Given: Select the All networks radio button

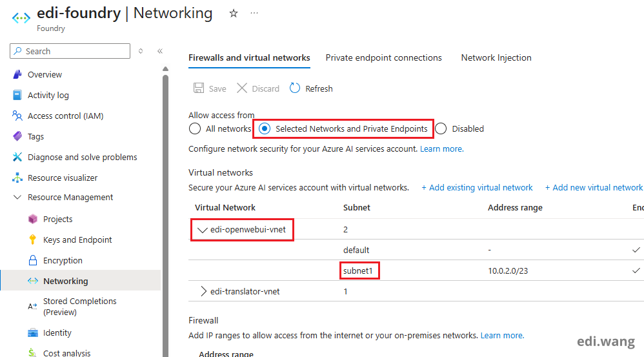Looking at the screenshot, I should [195, 128].
